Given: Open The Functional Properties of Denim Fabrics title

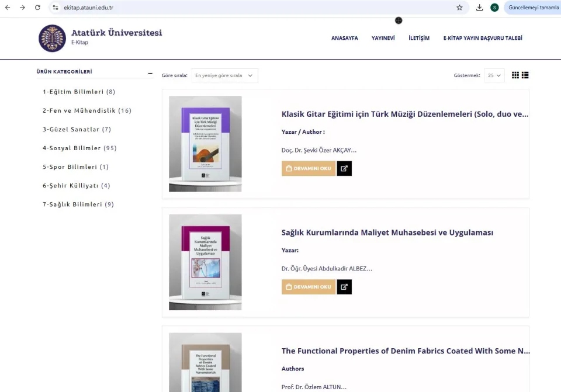Looking at the screenshot, I should pyautogui.click(x=406, y=351).
